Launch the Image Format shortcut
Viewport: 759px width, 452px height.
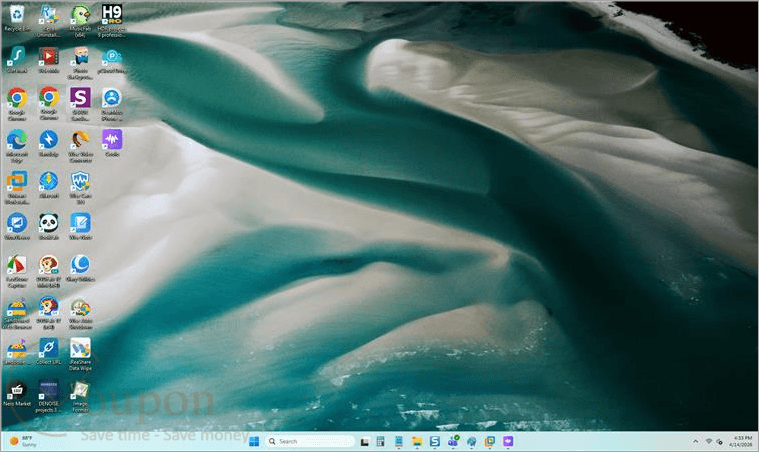pyautogui.click(x=80, y=396)
